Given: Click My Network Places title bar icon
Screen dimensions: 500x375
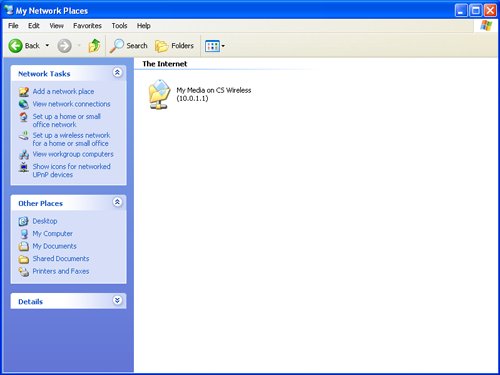Looking at the screenshot, I should (x=9, y=10).
